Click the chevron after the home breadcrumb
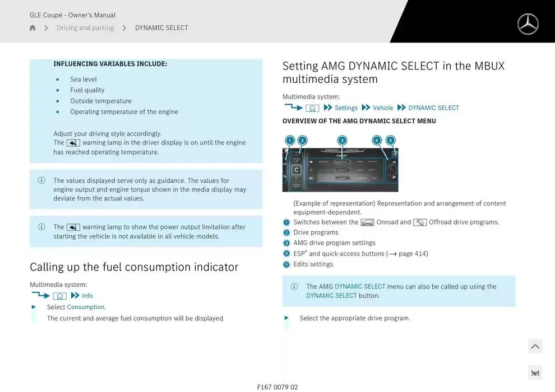 pyautogui.click(x=46, y=27)
